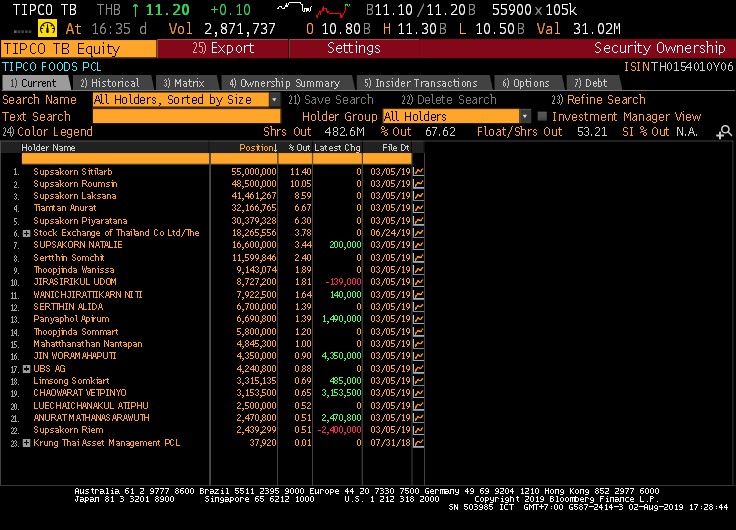This screenshot has height=530, width=736.
Task: Expand the UBS AG holder row
Action: click(26, 369)
